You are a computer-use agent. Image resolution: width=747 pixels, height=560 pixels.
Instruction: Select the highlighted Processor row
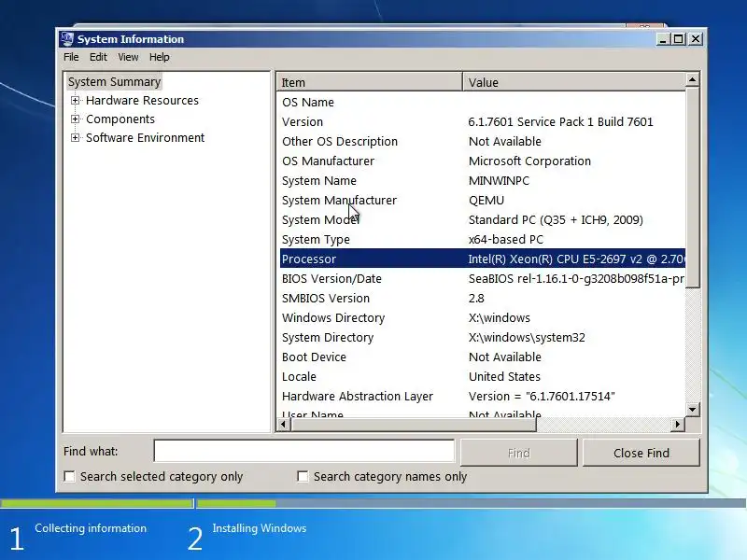point(483,259)
